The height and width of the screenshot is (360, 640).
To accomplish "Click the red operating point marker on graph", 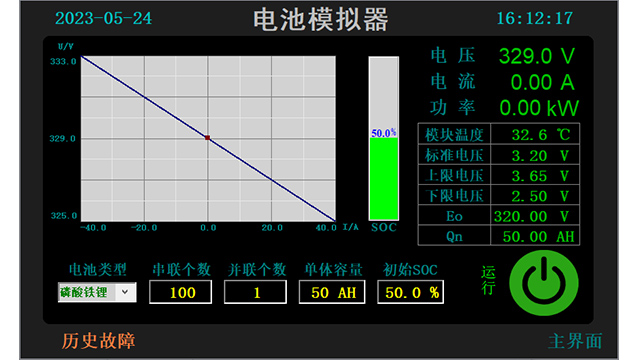I will [x=207, y=138].
